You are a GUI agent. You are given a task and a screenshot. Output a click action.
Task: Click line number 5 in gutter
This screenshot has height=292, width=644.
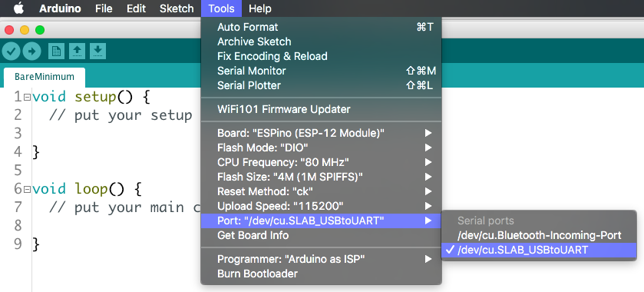click(18, 171)
